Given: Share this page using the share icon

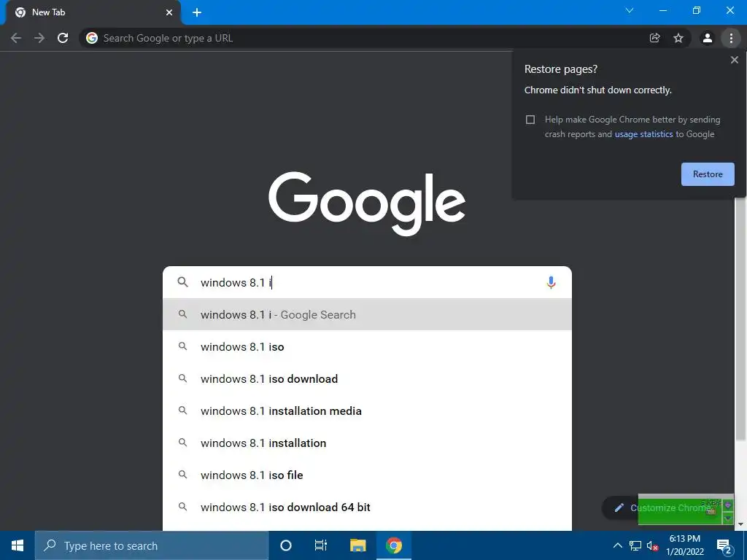Looking at the screenshot, I should 654,38.
